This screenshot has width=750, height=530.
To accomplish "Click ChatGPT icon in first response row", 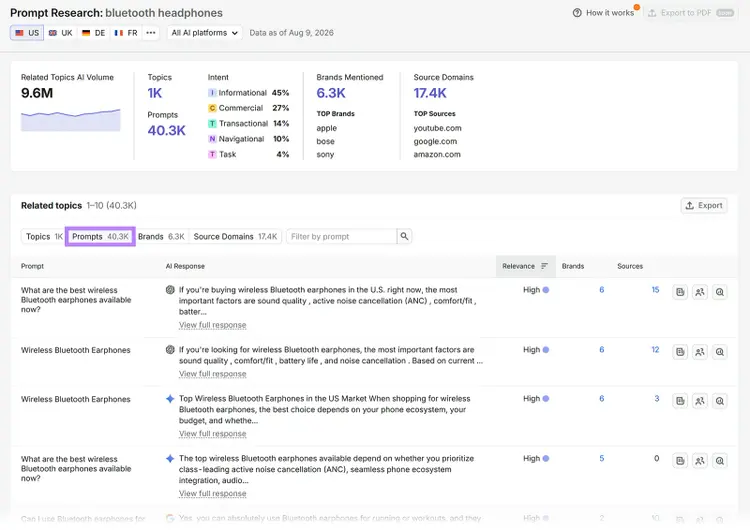I will pyautogui.click(x=170, y=290).
